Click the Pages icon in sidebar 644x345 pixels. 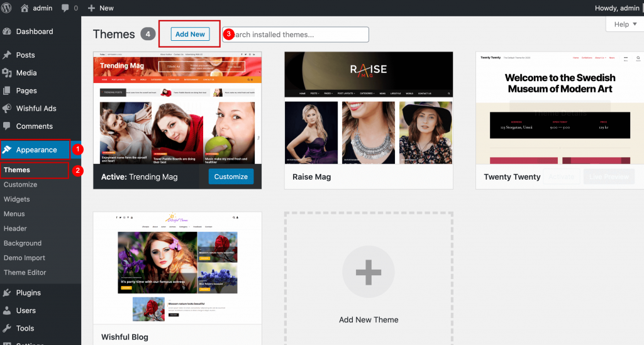pyautogui.click(x=6, y=90)
